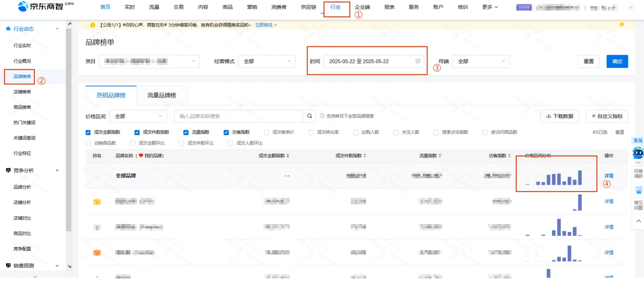Click the info icon beside 支持类目下全部品牌搜索
644x289 pixels.
pos(322,116)
